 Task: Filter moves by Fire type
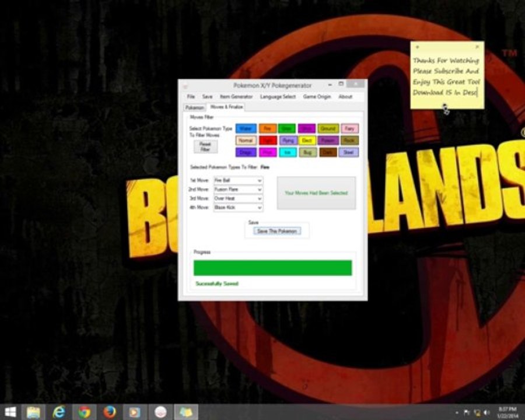tap(268, 128)
